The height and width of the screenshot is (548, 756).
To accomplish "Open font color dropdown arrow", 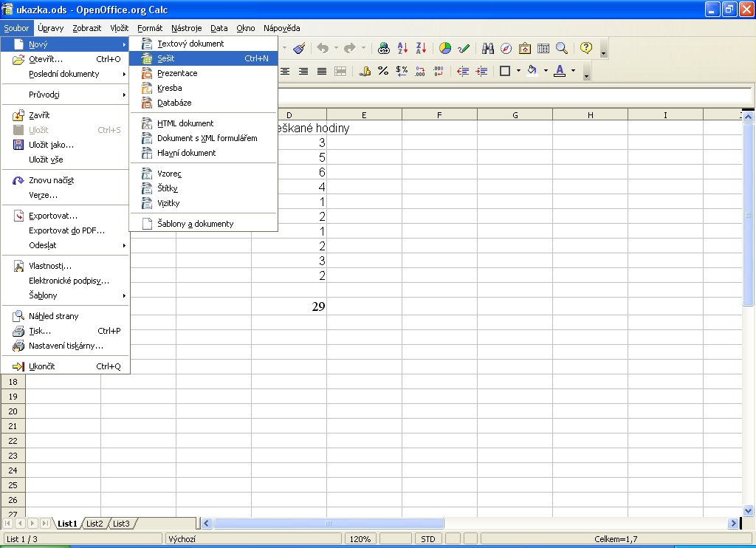I will point(573,71).
